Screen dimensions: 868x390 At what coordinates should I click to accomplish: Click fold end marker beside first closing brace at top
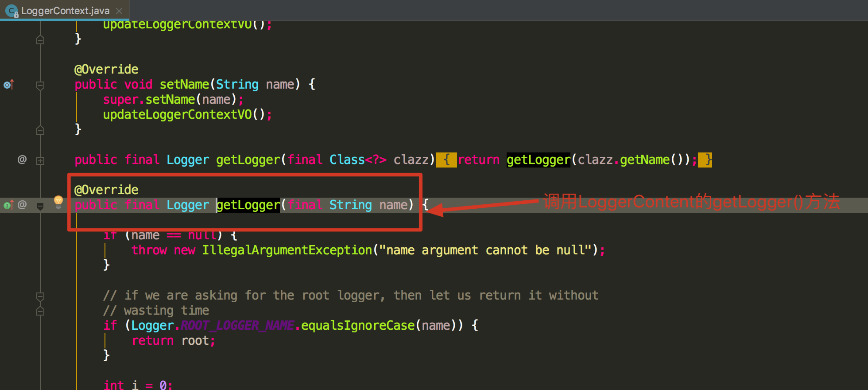40,40
